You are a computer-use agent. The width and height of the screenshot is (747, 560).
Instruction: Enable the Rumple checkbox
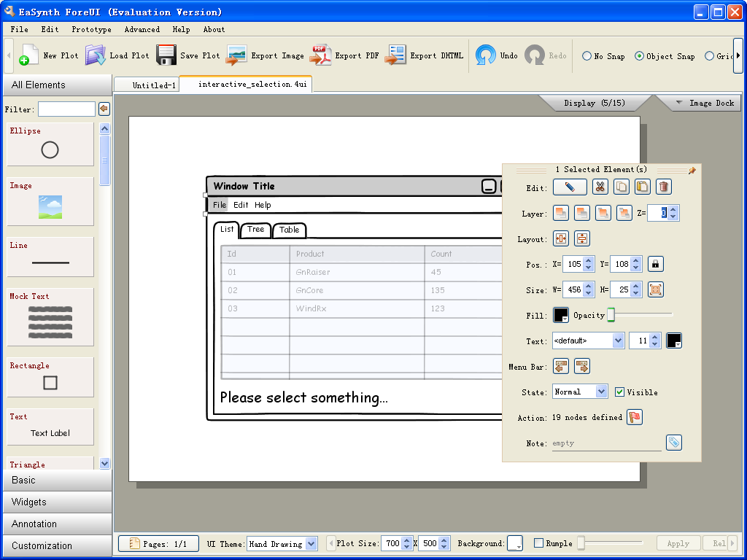(x=539, y=543)
